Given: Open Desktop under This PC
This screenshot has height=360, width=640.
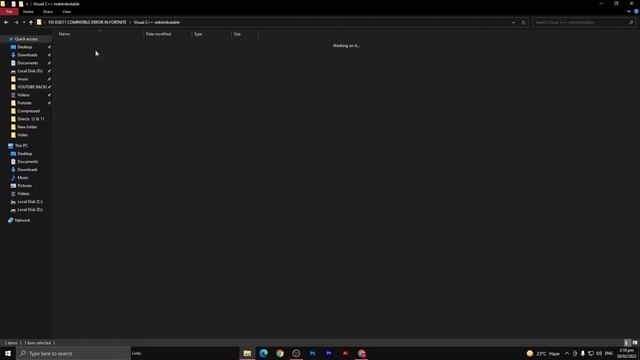Looking at the screenshot, I should coord(24,154).
